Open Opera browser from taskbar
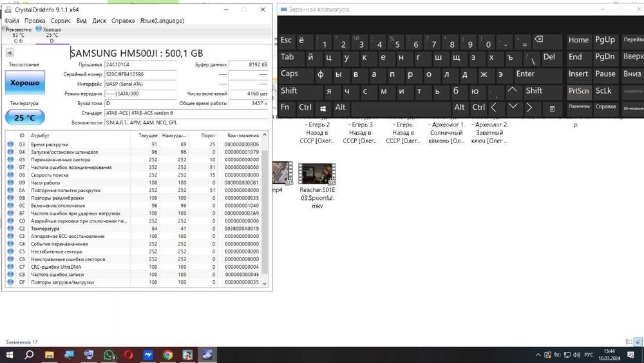This screenshot has height=363, width=644. [x=128, y=355]
